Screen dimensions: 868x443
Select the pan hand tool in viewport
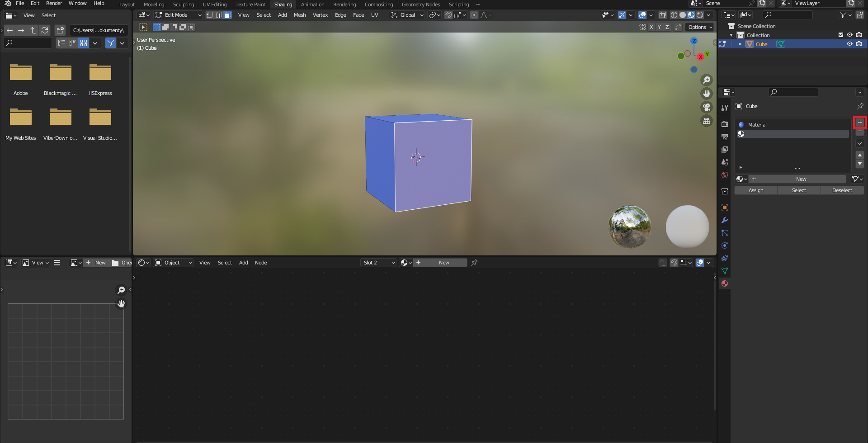pos(706,94)
